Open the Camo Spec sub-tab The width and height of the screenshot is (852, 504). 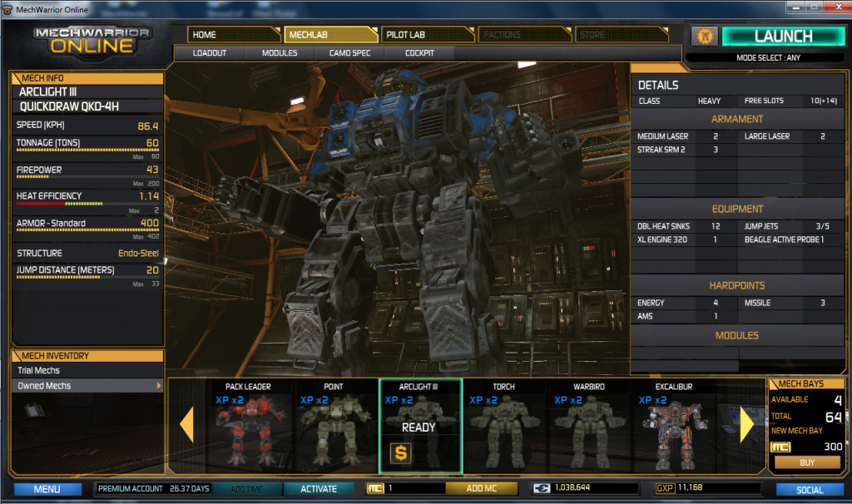[x=349, y=53]
